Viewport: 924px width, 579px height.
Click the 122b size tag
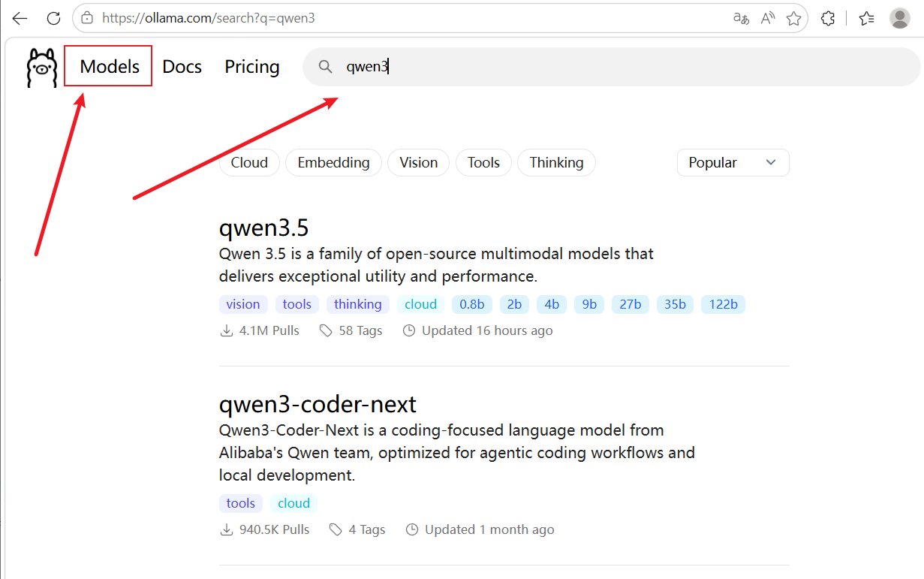(x=724, y=304)
